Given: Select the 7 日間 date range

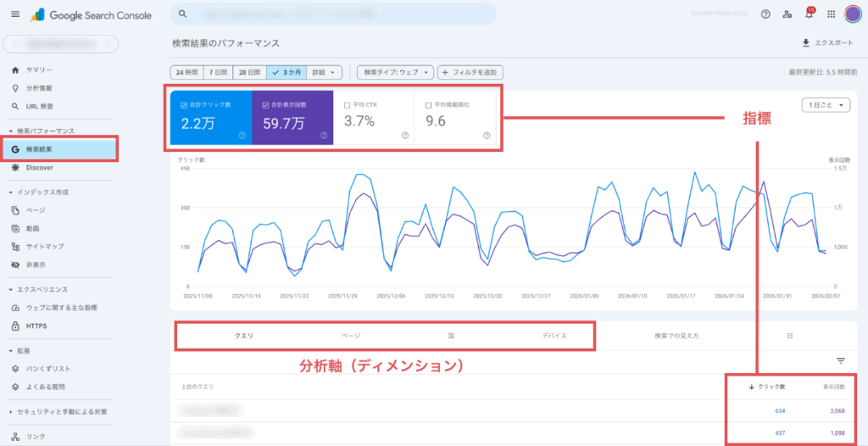Looking at the screenshot, I should click(218, 72).
